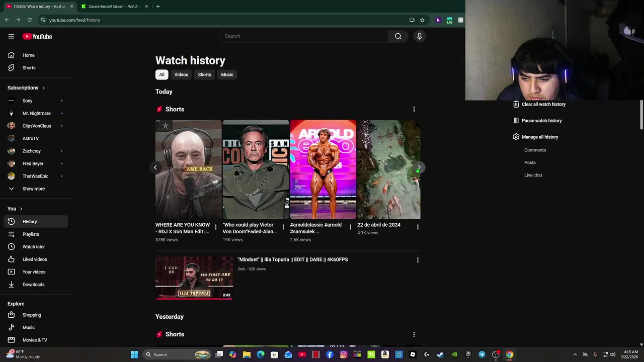Click the Manage all history gear icon
Image resolution: width=644 pixels, height=362 pixels.
pyautogui.click(x=516, y=137)
